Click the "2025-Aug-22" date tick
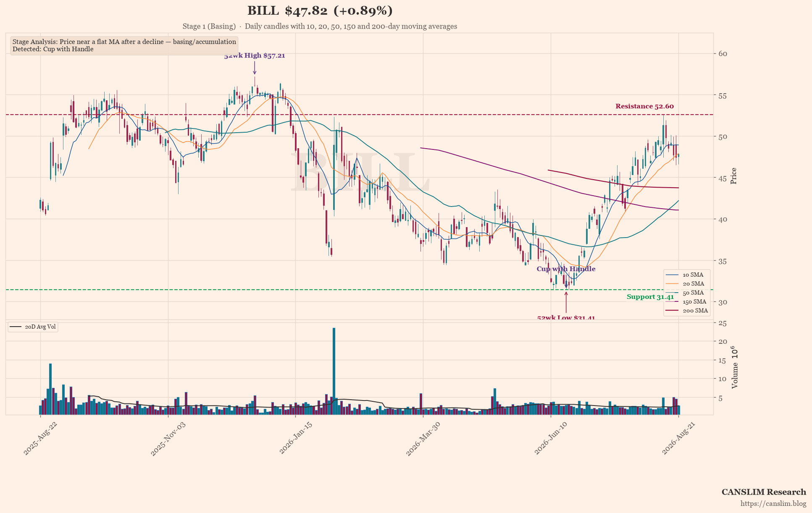The height and width of the screenshot is (513, 812). 40,439
